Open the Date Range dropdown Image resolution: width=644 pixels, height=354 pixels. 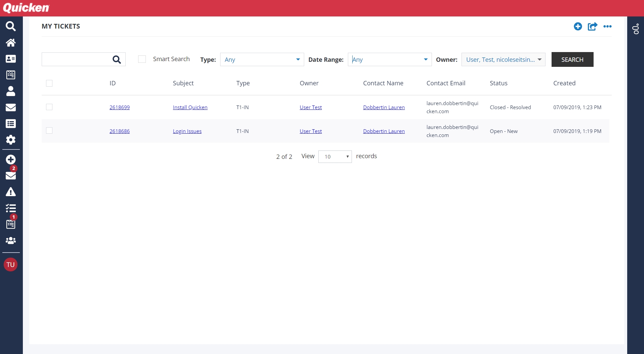[x=389, y=59]
